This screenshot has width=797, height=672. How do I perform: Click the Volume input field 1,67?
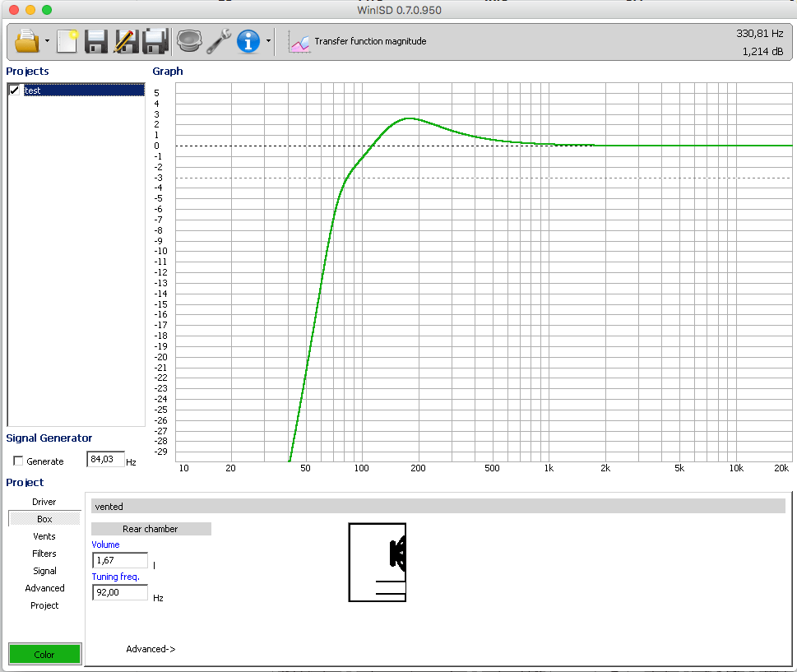(x=120, y=560)
